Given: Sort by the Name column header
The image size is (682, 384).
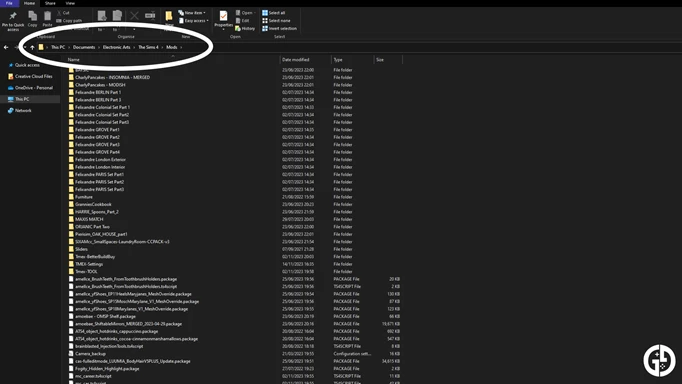Looking at the screenshot, I should (x=74, y=60).
